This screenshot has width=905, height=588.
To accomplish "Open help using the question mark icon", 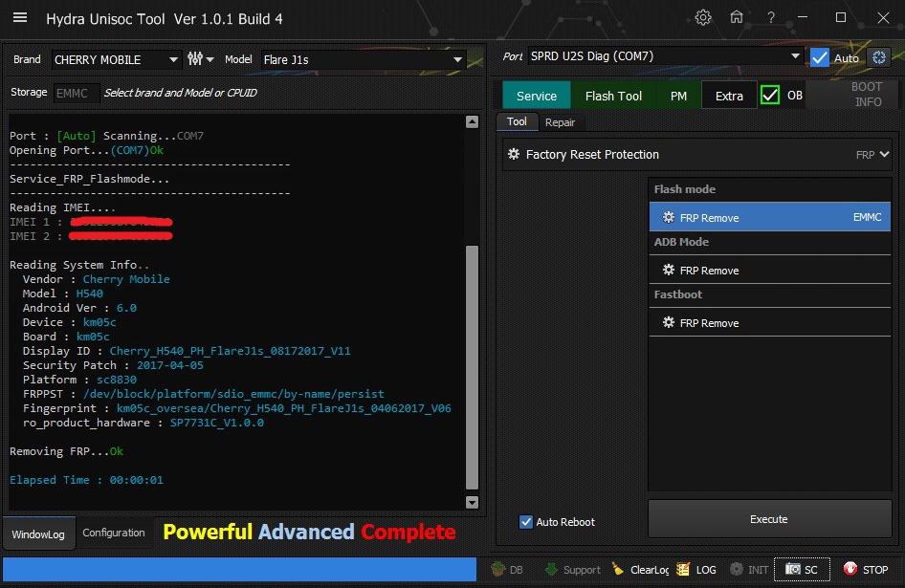I will point(770,18).
